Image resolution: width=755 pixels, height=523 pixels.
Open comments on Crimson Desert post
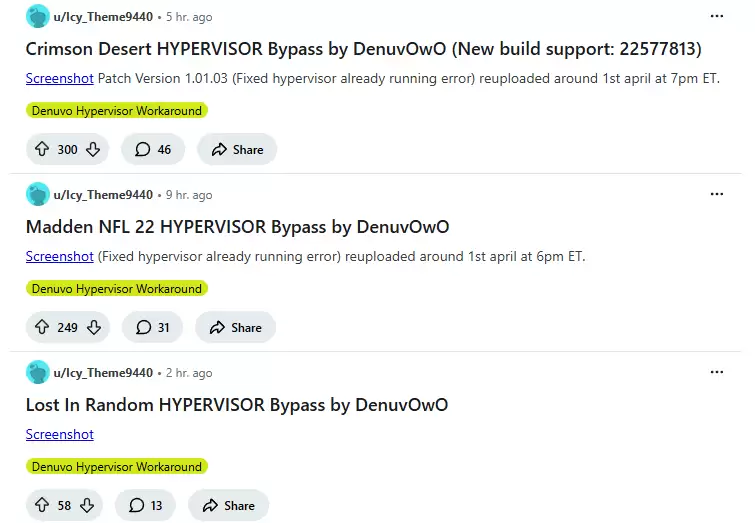153,149
